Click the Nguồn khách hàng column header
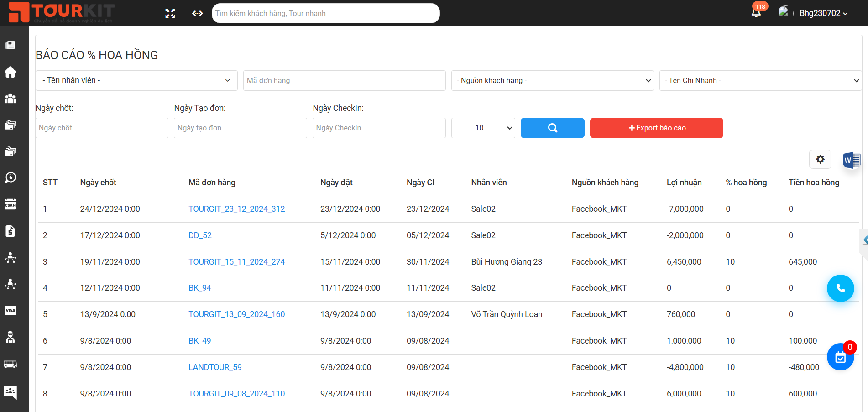The height and width of the screenshot is (412, 868). tap(605, 183)
